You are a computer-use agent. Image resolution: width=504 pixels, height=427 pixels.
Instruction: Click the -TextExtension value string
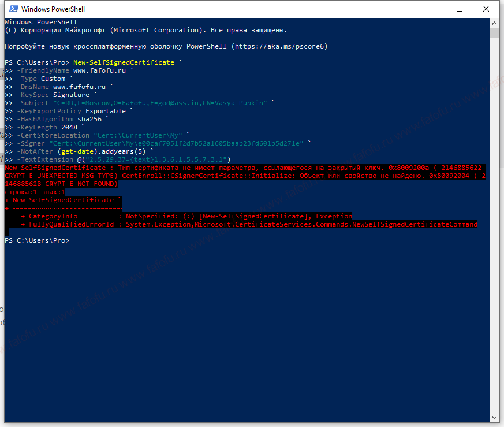156,159
